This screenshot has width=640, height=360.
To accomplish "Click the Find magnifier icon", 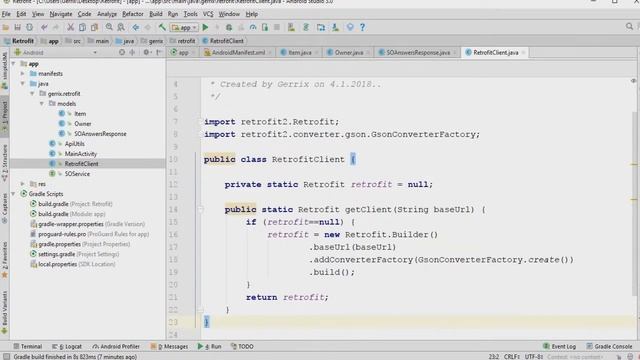I will (x=109, y=27).
